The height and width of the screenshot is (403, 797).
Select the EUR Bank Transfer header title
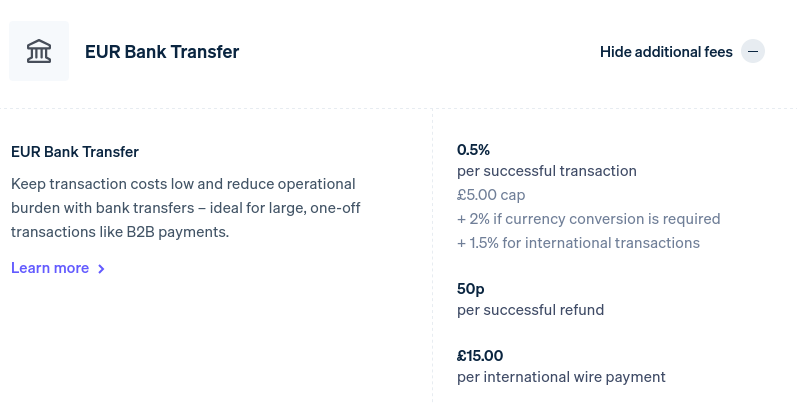click(162, 51)
